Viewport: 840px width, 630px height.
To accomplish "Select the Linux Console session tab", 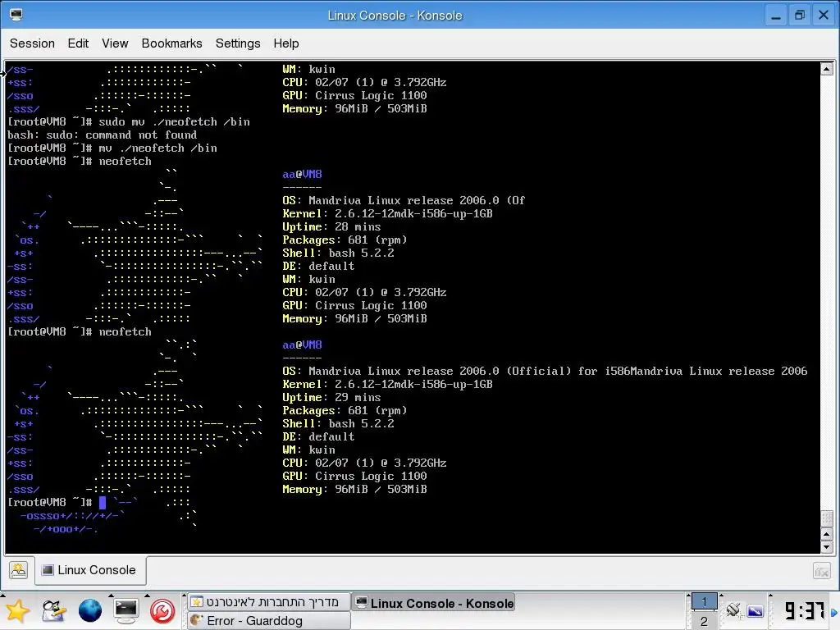I will point(90,570).
